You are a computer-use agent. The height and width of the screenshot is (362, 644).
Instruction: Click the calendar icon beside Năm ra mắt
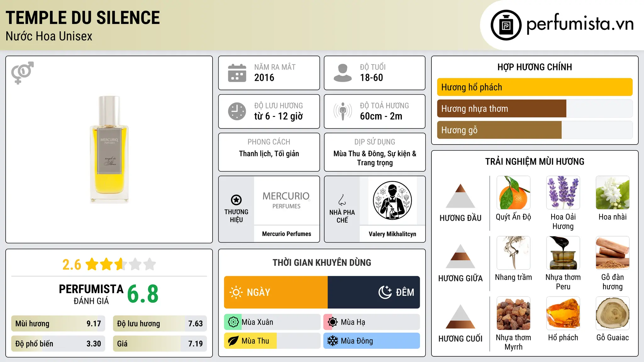coord(237,73)
